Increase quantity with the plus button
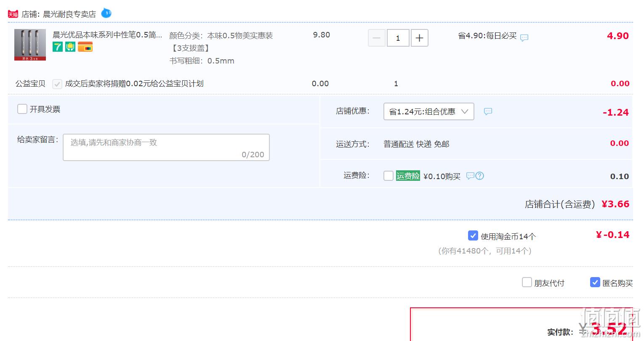Viewport: 644px width, 341px height. (419, 38)
